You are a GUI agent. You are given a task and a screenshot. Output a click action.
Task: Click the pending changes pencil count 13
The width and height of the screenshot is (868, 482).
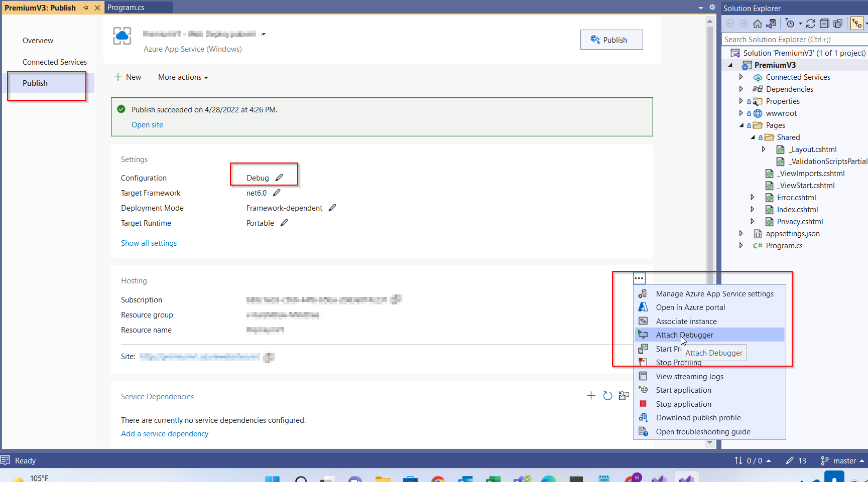[x=796, y=460]
